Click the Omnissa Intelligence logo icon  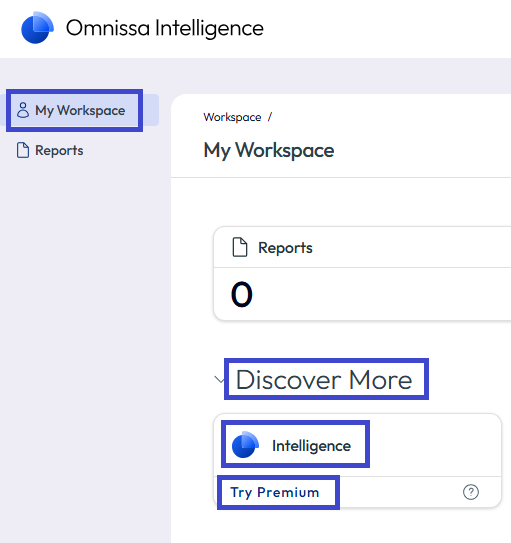pos(37,28)
